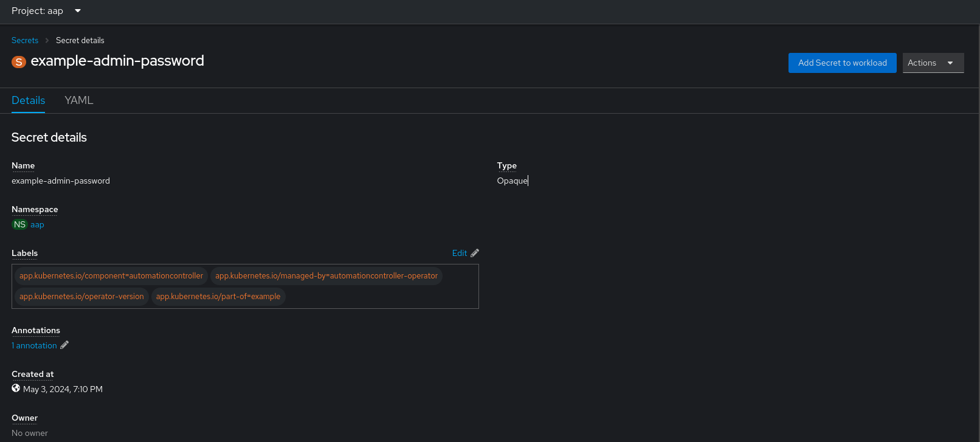
Task: Go back to Secrets via breadcrumb
Action: click(25, 41)
